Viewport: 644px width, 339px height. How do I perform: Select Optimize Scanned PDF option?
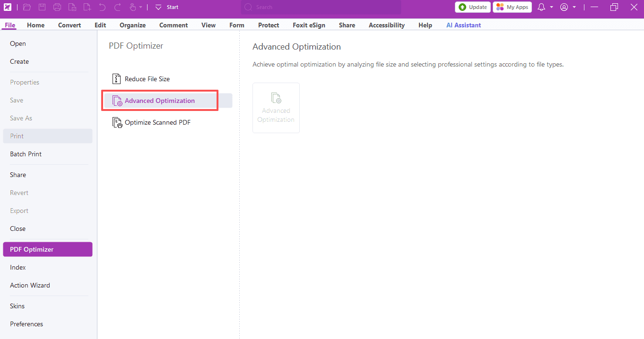168,122
